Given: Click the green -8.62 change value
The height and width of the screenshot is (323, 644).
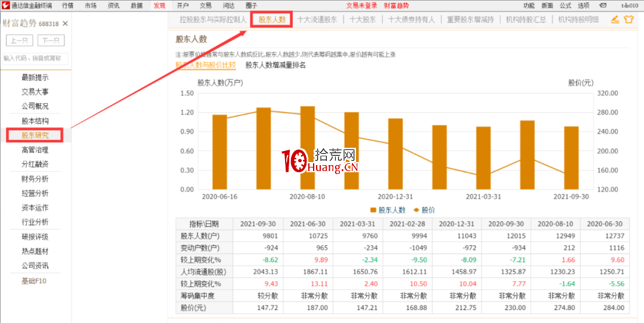Looking at the screenshot, I should (271, 260).
